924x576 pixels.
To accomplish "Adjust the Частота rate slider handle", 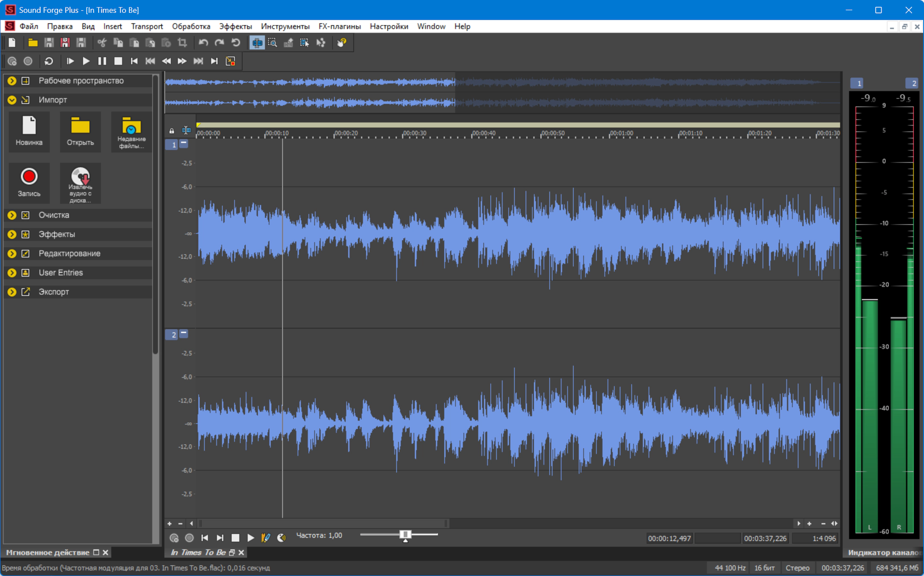I will 405,535.
